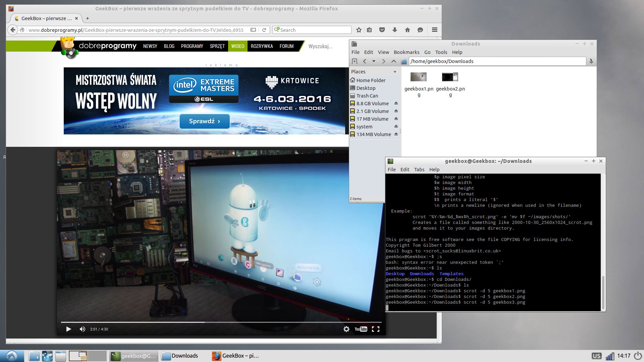
Task: Open the SPRZĘT site navigation link
Action: click(x=217, y=46)
